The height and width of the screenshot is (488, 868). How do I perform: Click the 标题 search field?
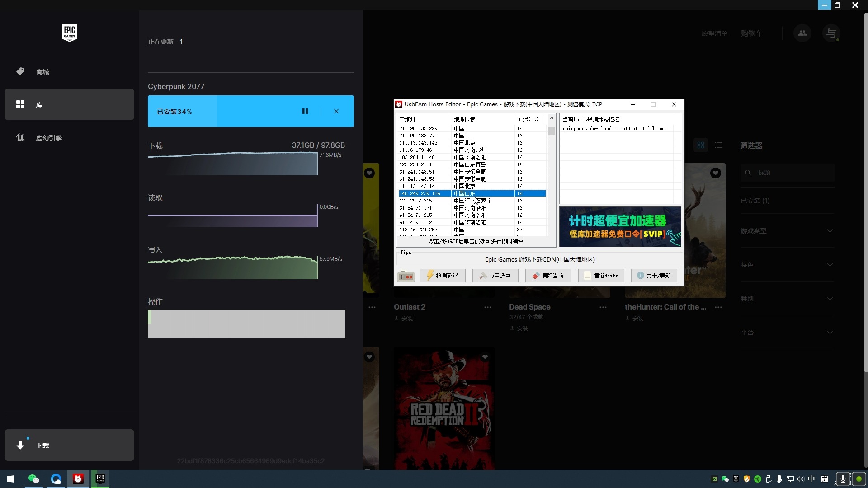click(788, 173)
